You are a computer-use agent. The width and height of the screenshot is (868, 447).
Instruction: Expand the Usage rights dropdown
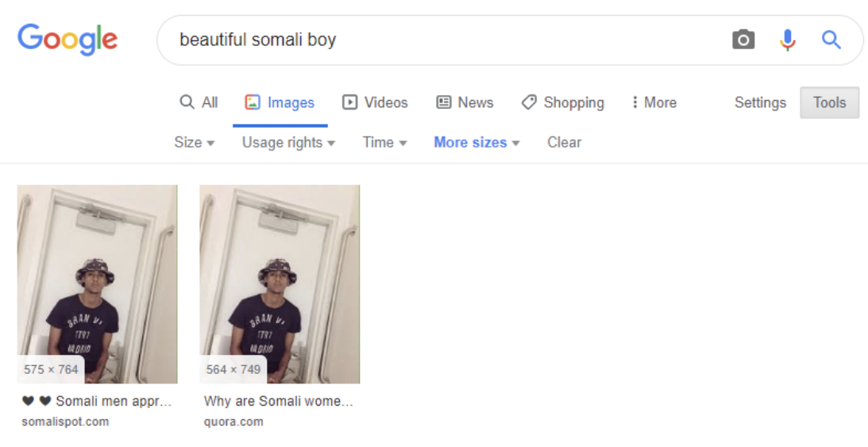pyautogui.click(x=288, y=142)
